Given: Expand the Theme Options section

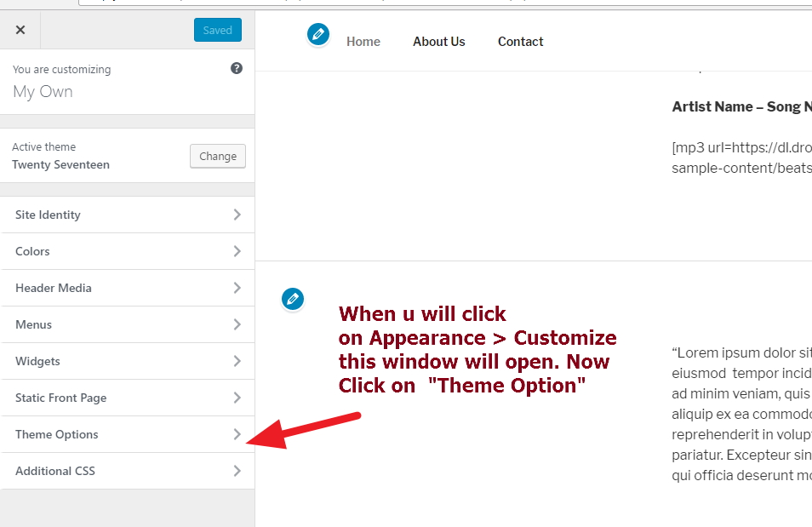Looking at the screenshot, I should 128,434.
